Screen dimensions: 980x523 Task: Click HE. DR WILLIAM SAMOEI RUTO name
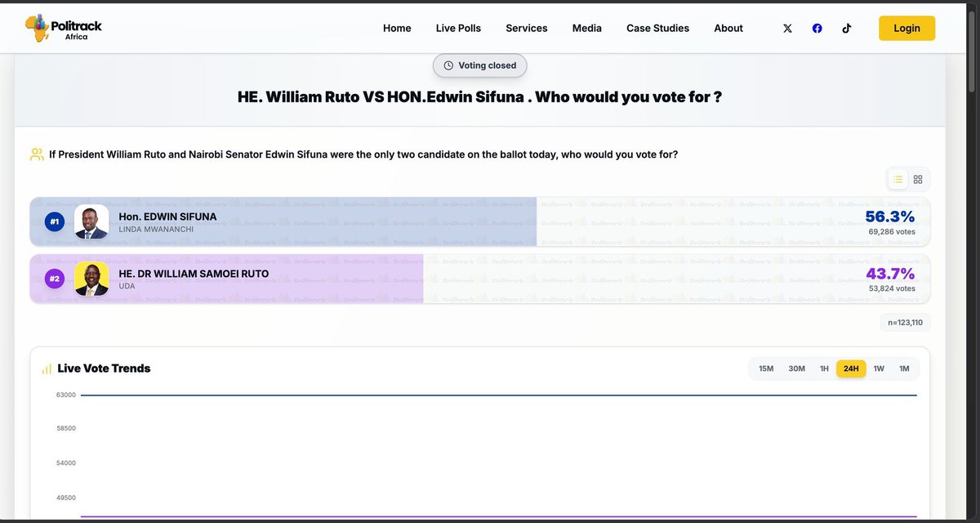point(194,274)
